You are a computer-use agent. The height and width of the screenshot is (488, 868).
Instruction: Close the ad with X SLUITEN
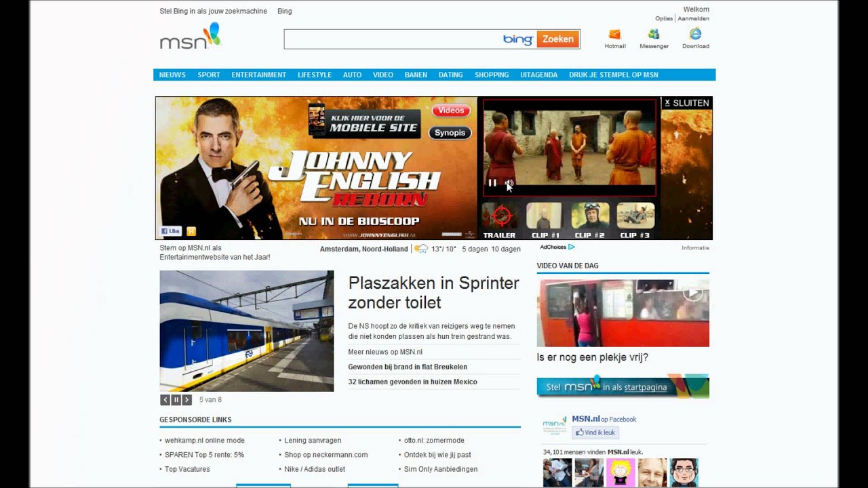point(687,103)
